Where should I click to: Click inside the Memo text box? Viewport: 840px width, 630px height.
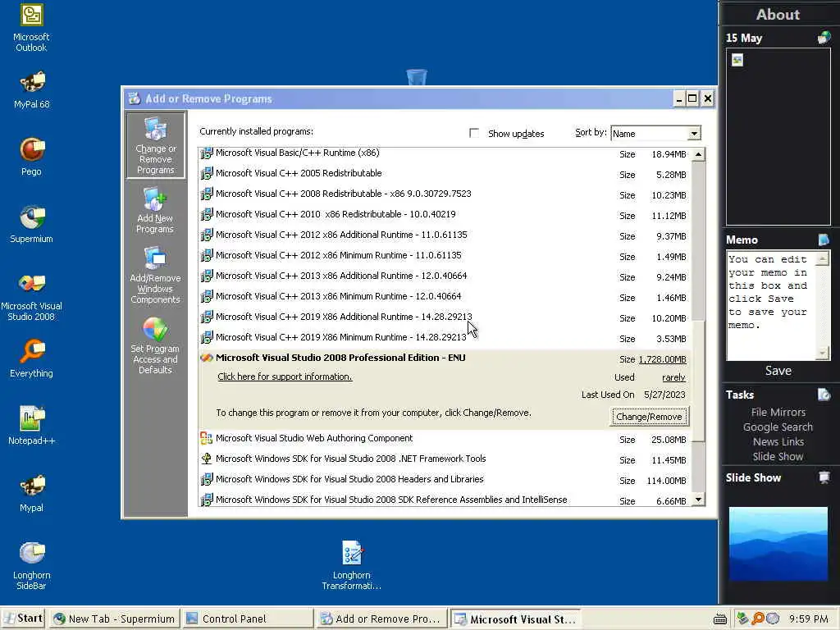[771, 305]
